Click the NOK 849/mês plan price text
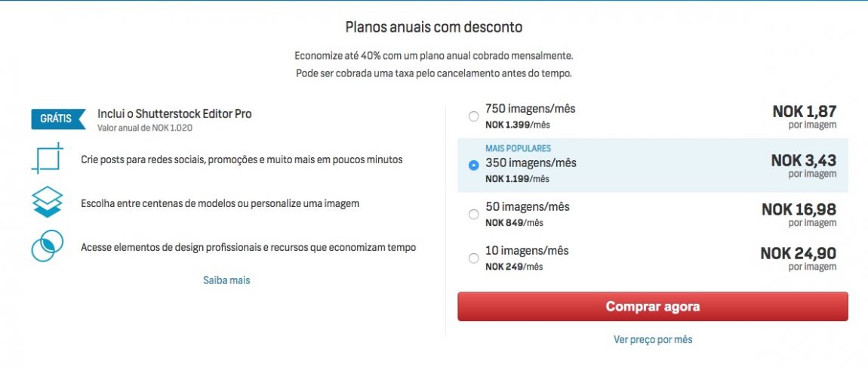Image resolution: width=868 pixels, height=368 pixels. click(514, 223)
